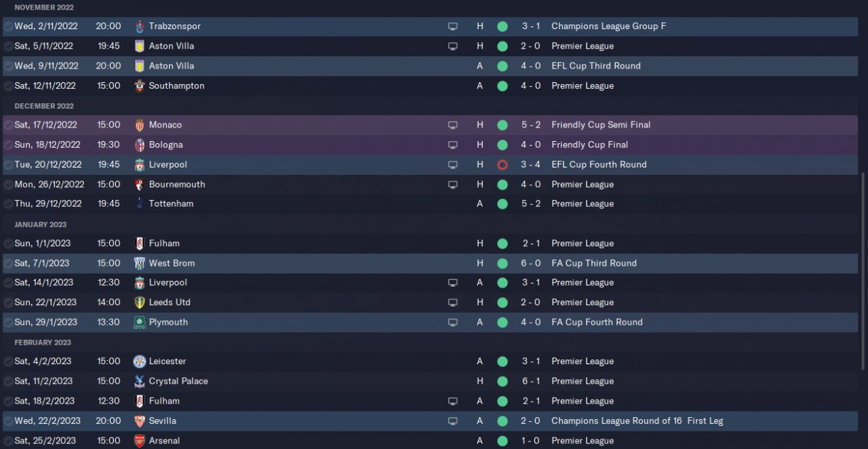
Task: Click TV broadcast icon on Bologna row
Action: coord(453,145)
